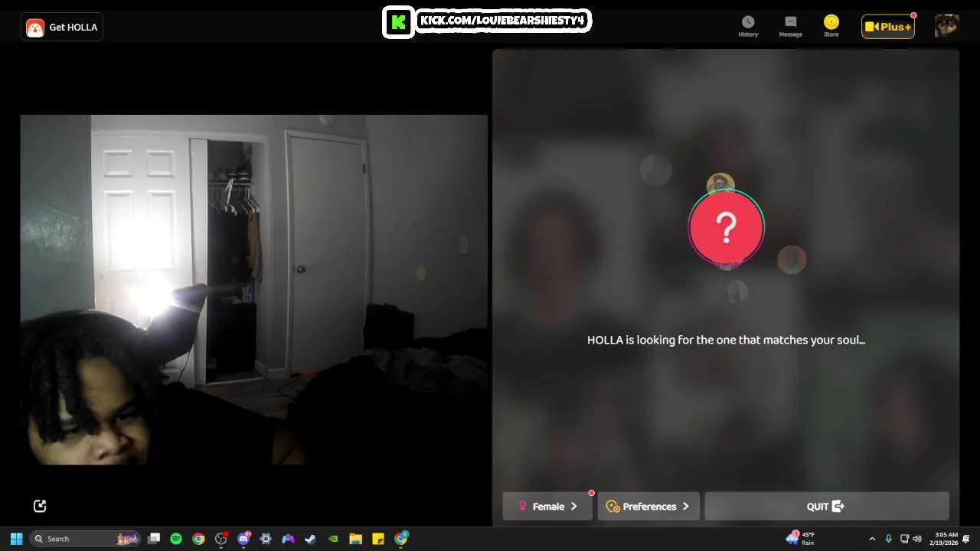Screen dimensions: 980x551
Task: Open the NVIDIA app from the taskbar
Action: click(333, 539)
